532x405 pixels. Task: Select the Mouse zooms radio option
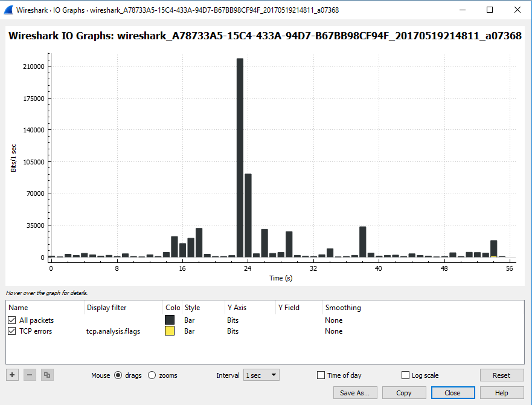coord(152,375)
